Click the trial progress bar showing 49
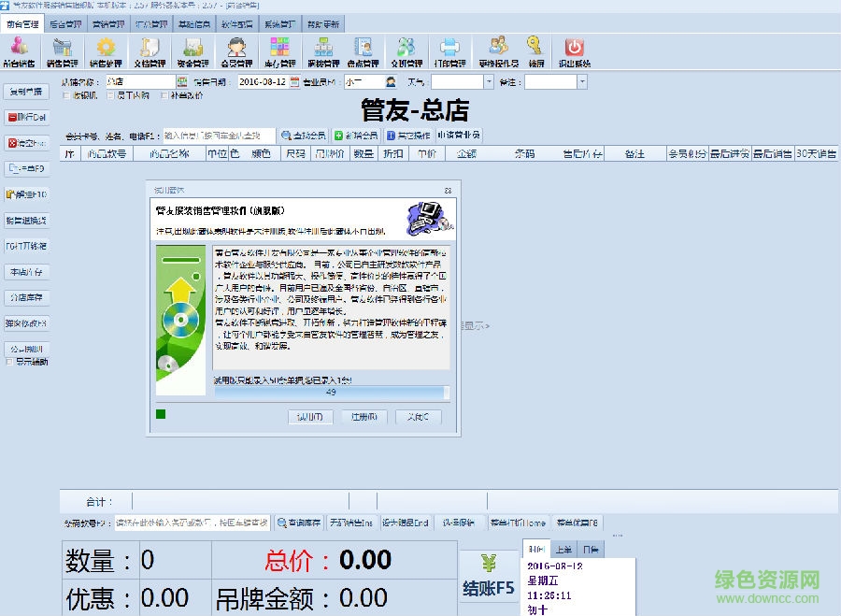The image size is (841, 616). [332, 393]
